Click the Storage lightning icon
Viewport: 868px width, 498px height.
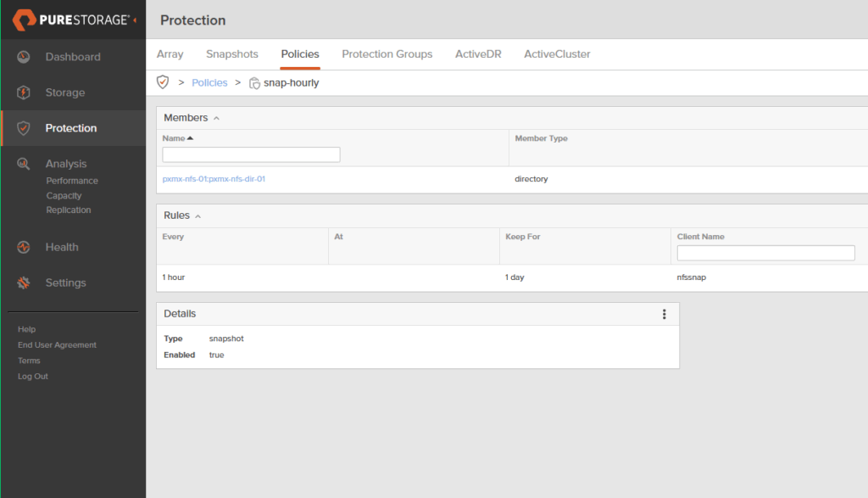click(x=23, y=92)
